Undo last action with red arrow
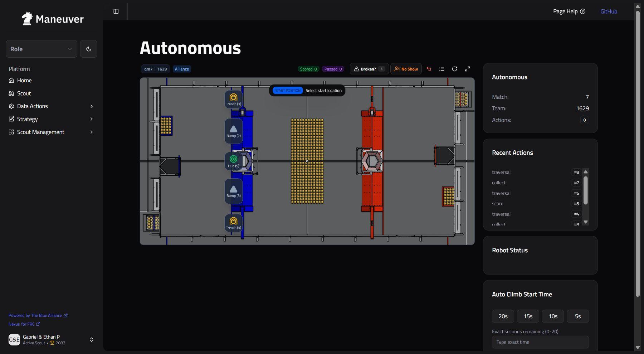644x354 pixels. click(429, 69)
